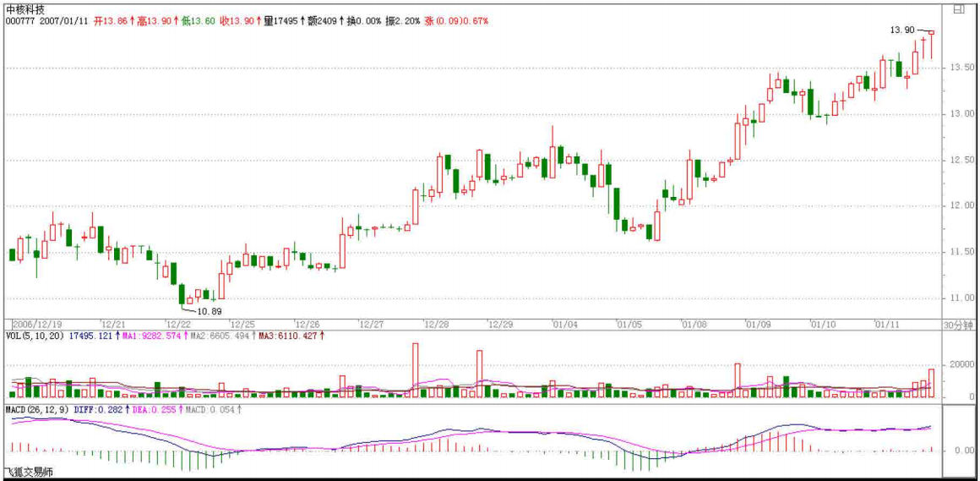Click the VOL(5,10,20) indicator label

[32, 336]
